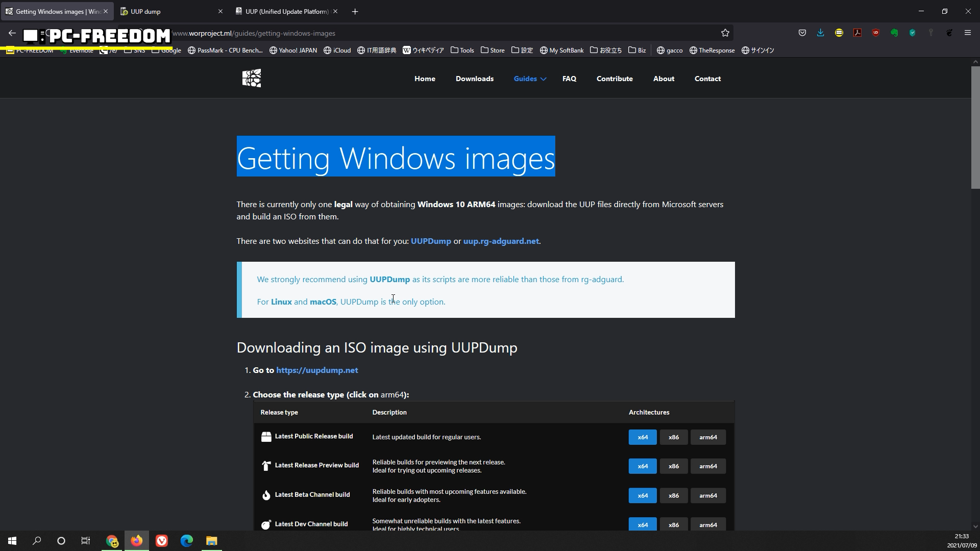980x551 pixels.
Task: Click the page vertical scrollbar thumb
Action: pos(975,128)
